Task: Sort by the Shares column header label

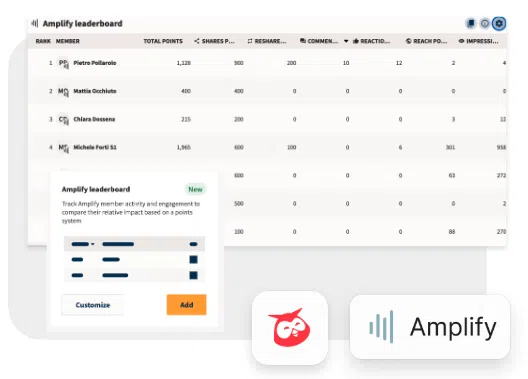Action: [x=218, y=41]
